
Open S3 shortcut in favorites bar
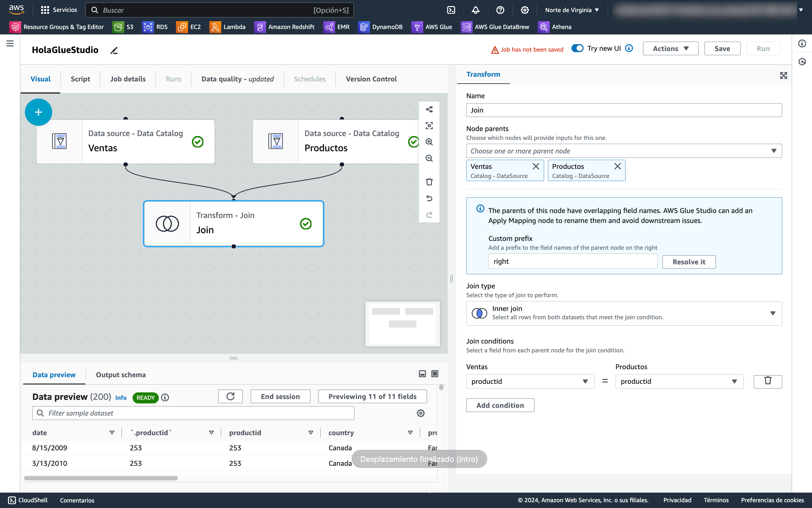pos(123,27)
